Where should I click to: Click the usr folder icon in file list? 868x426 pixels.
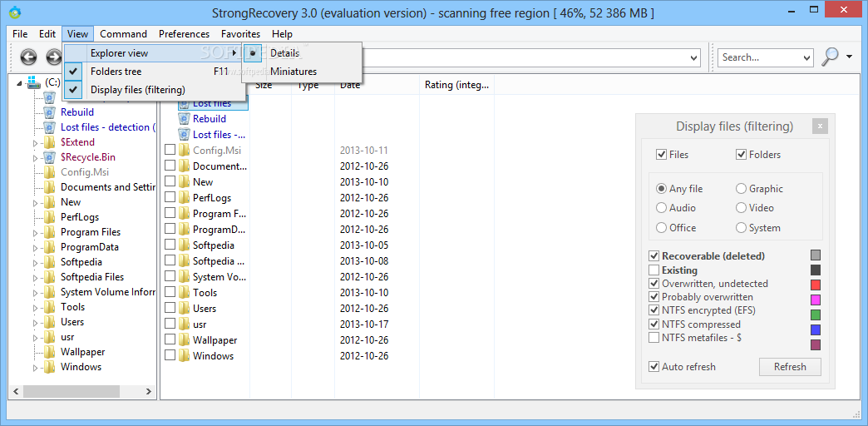[185, 324]
